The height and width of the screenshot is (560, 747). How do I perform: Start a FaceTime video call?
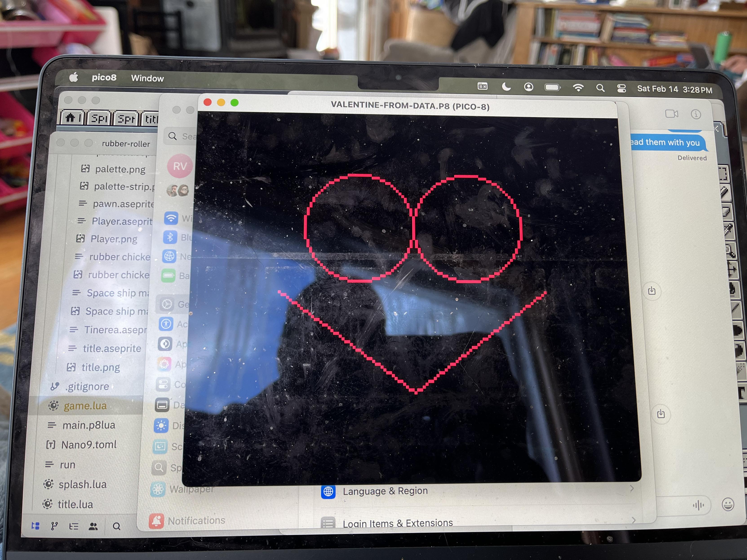pyautogui.click(x=671, y=114)
